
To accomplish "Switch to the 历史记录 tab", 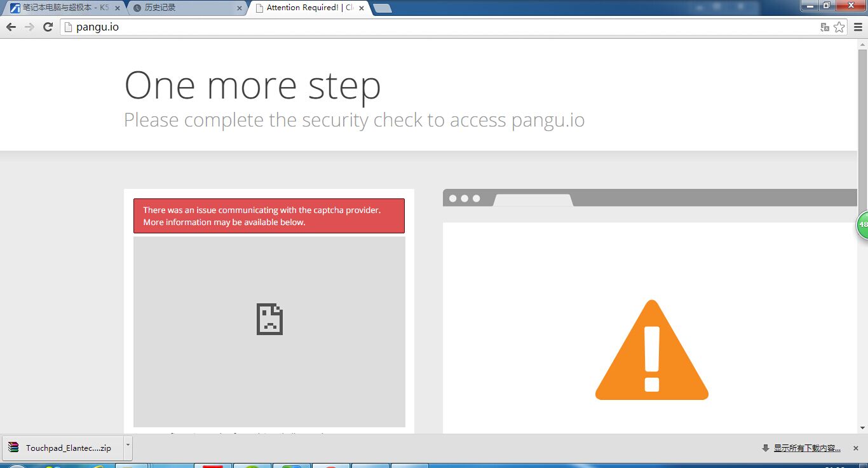I will pos(188,8).
